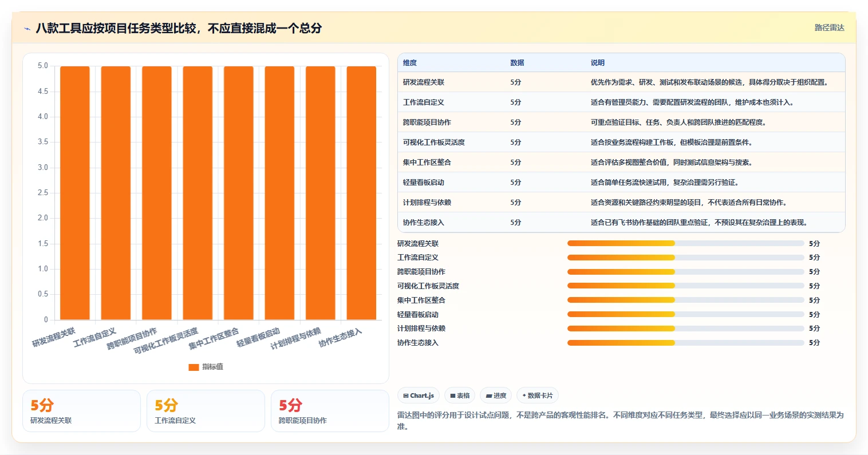Toggle the 指标值 legend swatch in chart
The height and width of the screenshot is (455, 868).
(x=194, y=367)
